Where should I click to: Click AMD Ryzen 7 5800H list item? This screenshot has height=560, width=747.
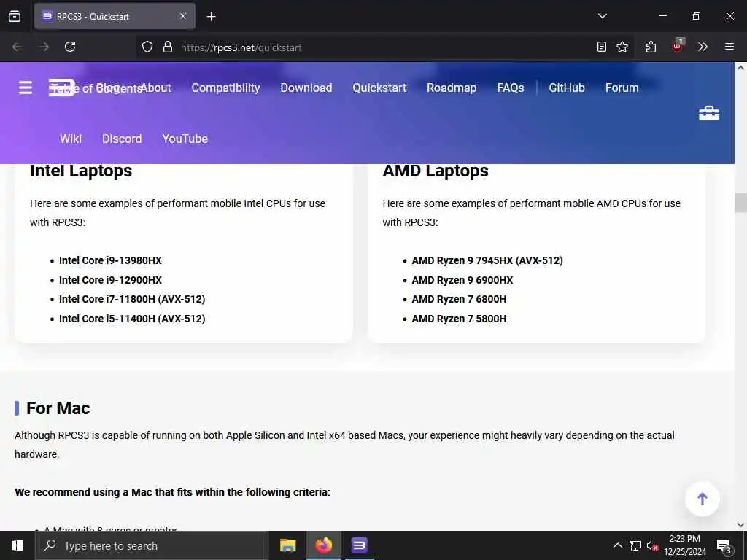pos(459,319)
